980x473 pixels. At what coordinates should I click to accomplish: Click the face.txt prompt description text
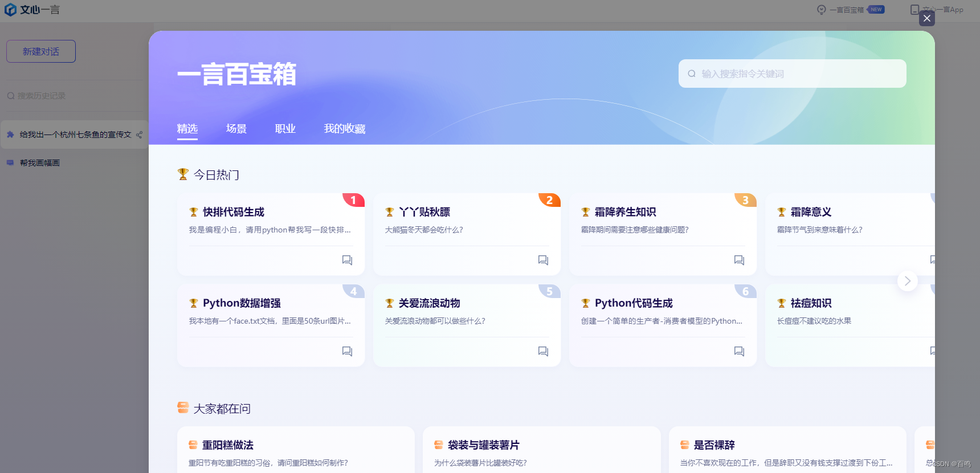pos(270,321)
